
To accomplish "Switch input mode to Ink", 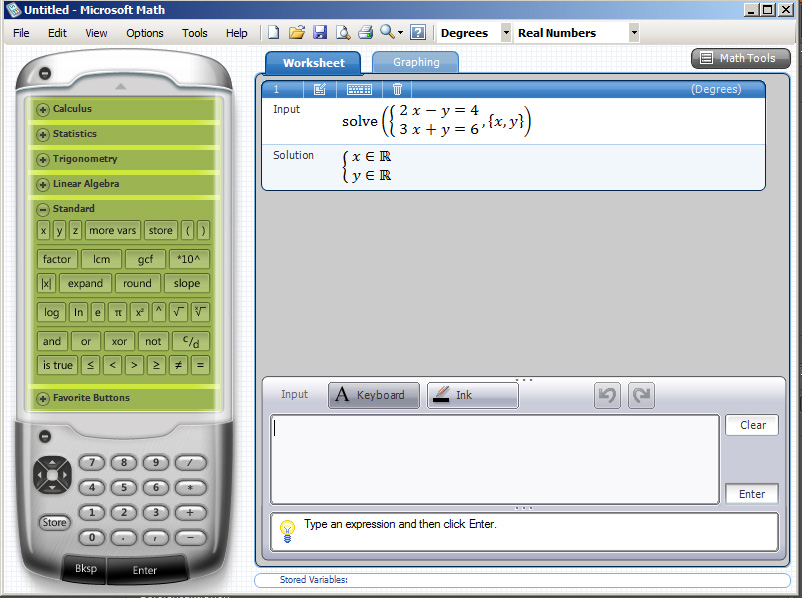I will tap(473, 395).
